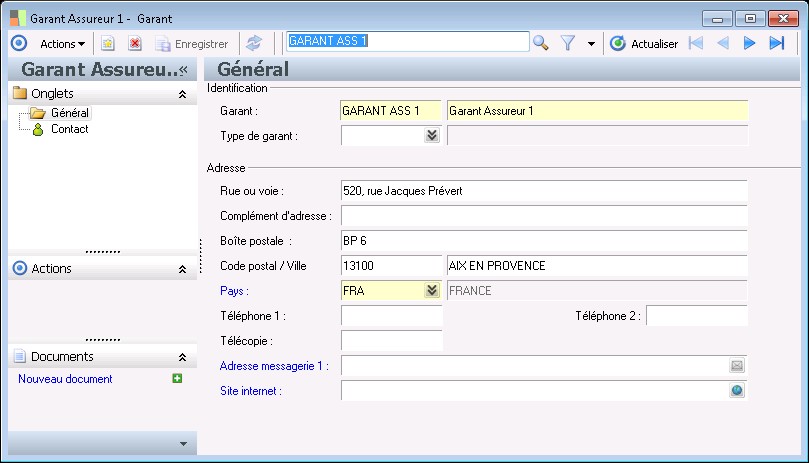Collapse the Documents sidebar section
The width and height of the screenshot is (809, 463).
tap(182, 357)
